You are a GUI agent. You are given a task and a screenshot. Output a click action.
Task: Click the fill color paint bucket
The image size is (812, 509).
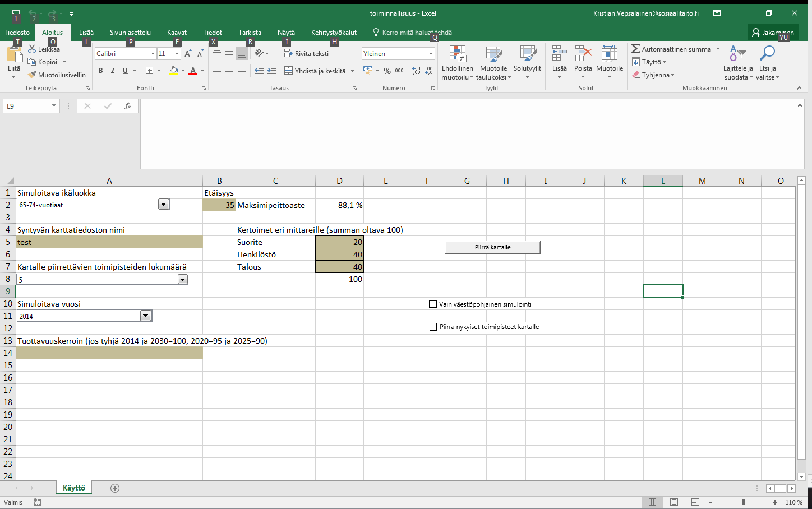coord(174,71)
